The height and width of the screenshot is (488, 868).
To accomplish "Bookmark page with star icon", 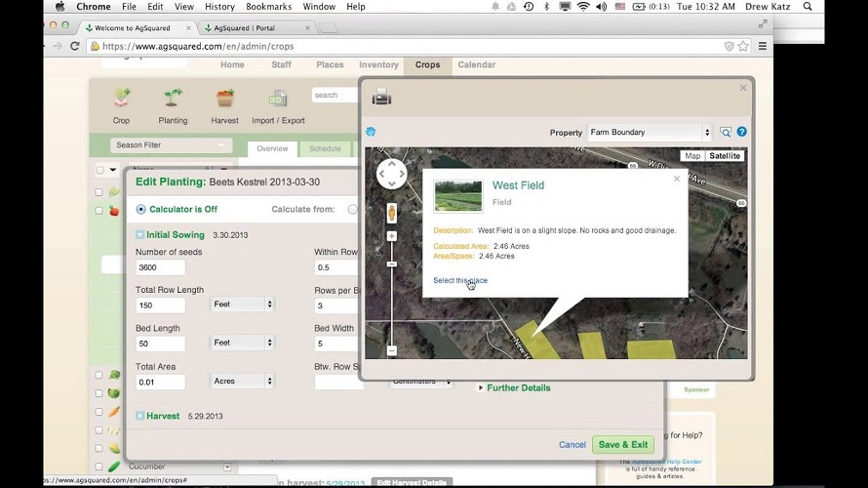I will coord(743,47).
